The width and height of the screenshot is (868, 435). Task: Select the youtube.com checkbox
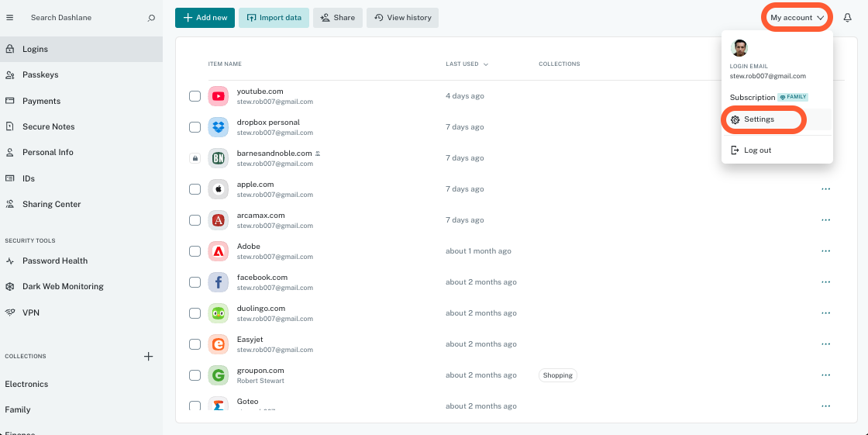point(195,96)
